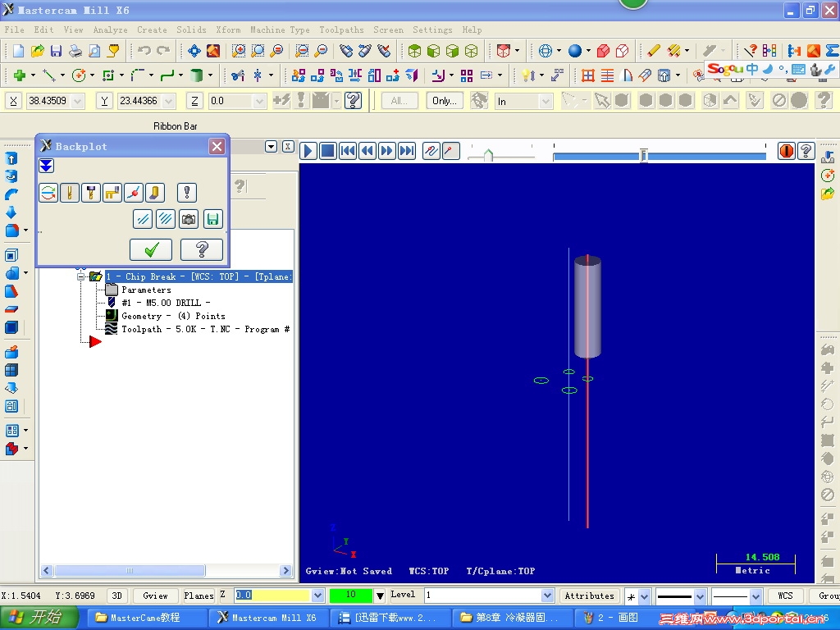This screenshot has width=840, height=630.
Task: Toggle display holder in Backplot dialog
Action: point(91,193)
